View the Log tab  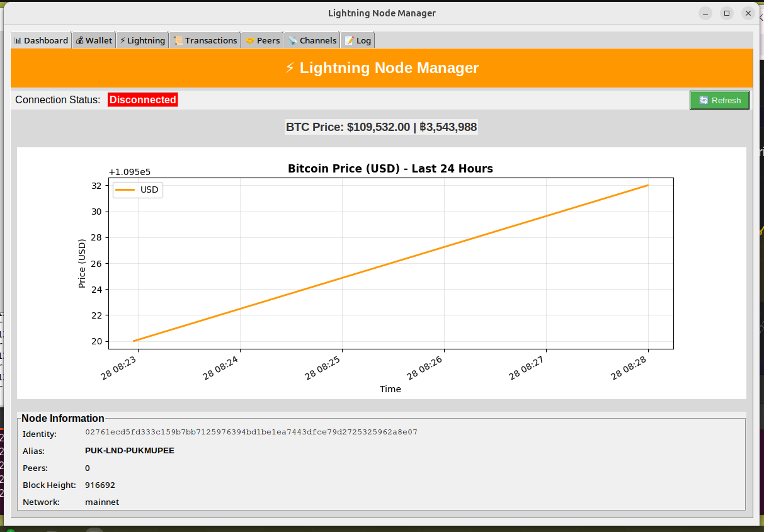click(x=358, y=40)
